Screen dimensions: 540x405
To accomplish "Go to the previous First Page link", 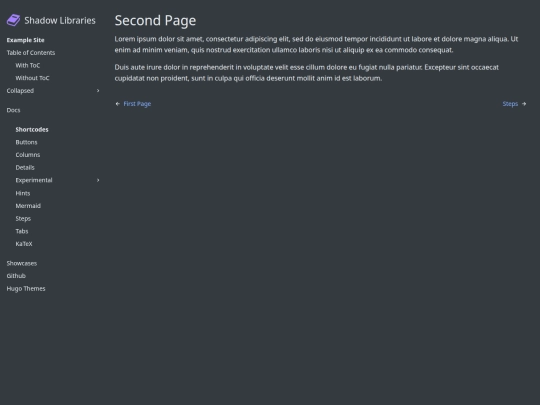I will click(x=137, y=104).
